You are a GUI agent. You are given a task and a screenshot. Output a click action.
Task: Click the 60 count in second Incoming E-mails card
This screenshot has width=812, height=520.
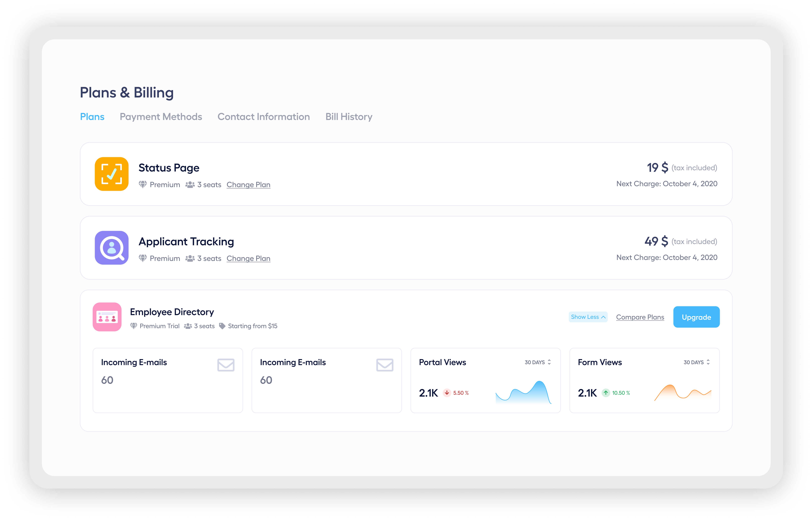[x=266, y=380]
